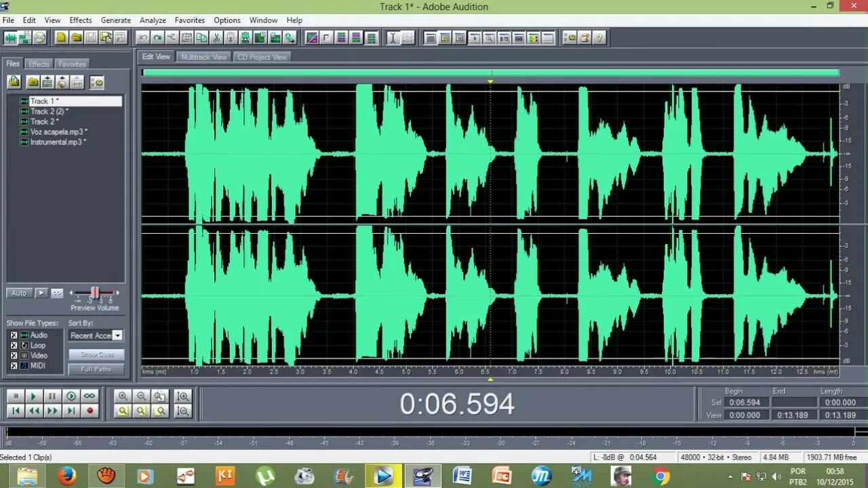Zoom out full both axes

coord(160,396)
